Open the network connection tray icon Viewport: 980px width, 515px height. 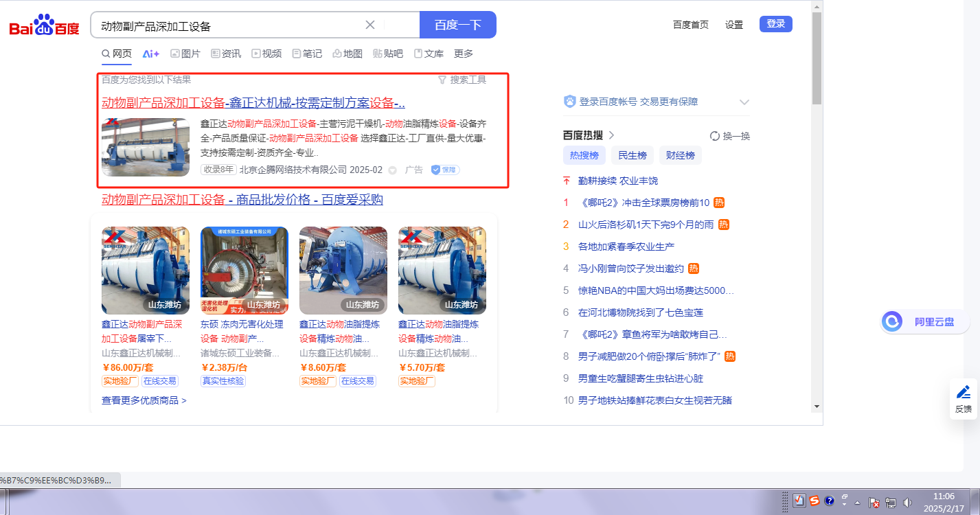pos(891,502)
